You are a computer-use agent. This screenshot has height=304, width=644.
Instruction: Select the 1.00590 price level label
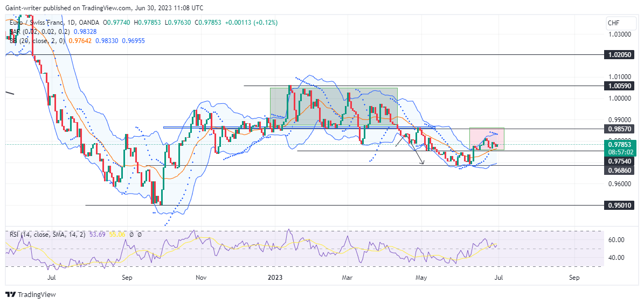pos(619,86)
